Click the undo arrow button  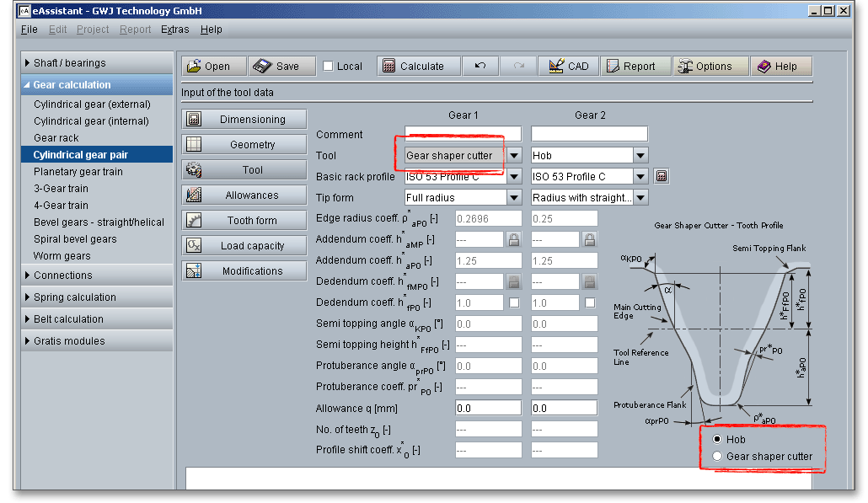pos(480,67)
